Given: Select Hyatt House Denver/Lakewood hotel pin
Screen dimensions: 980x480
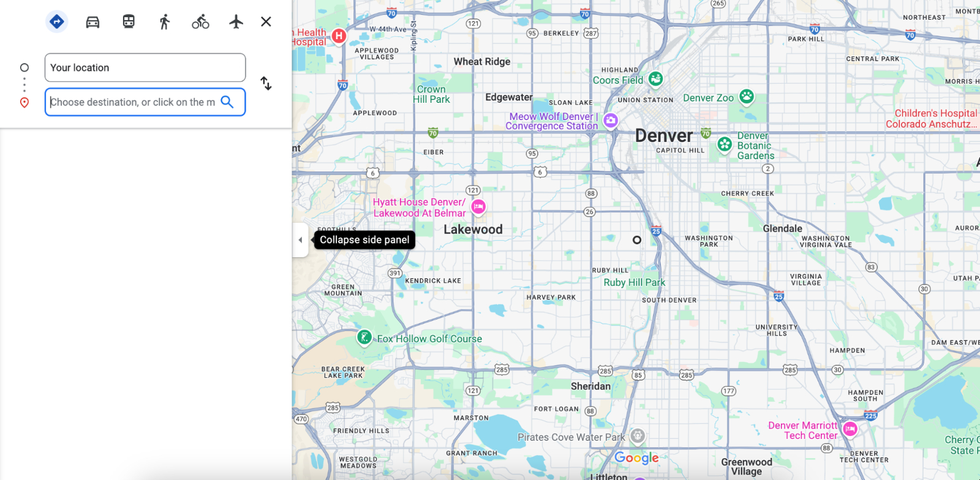Looking at the screenshot, I should [x=478, y=207].
